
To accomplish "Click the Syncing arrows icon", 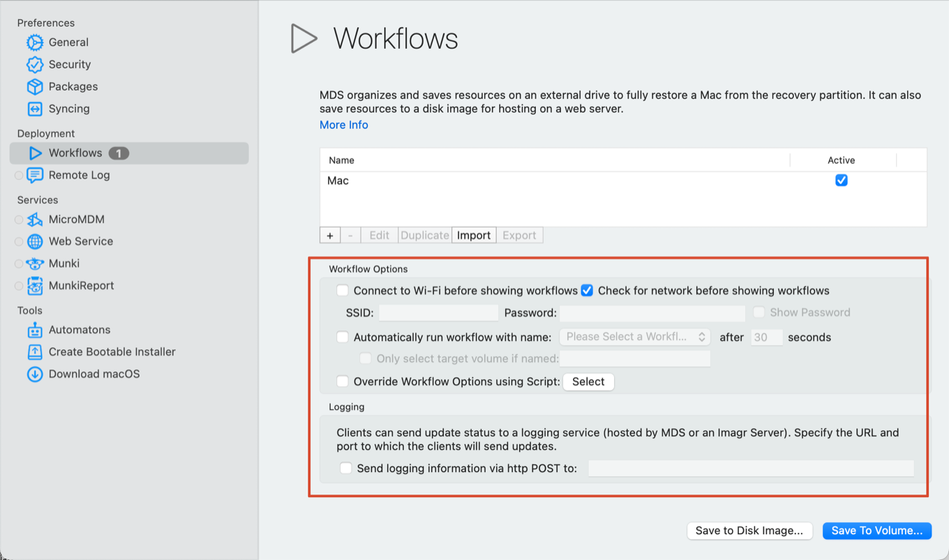I will pos(35,109).
